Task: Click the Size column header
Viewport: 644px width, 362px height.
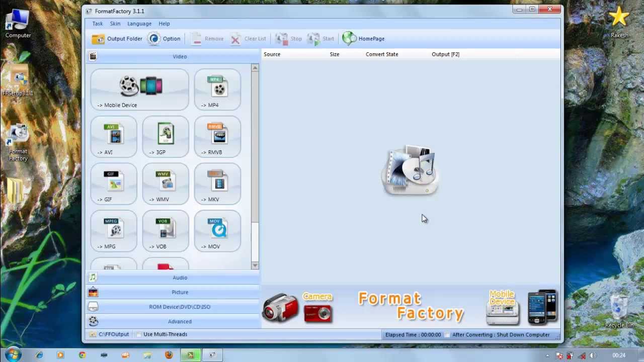Action: [x=335, y=54]
